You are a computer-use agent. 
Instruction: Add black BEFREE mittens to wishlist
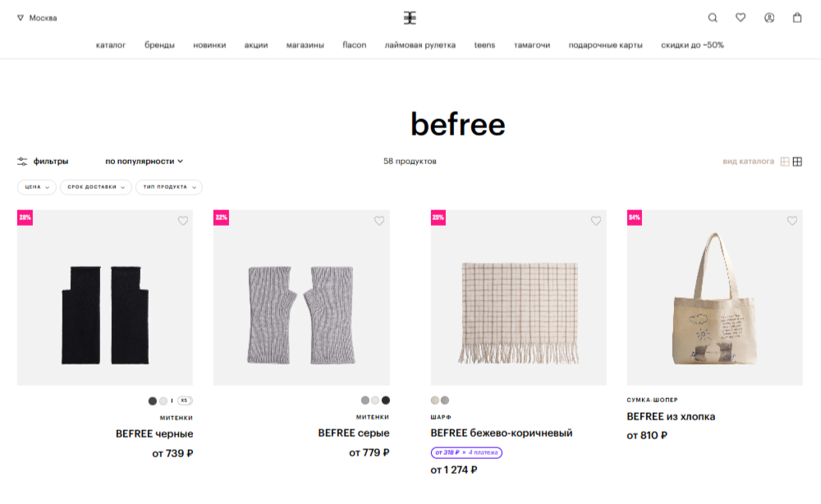pos(183,221)
